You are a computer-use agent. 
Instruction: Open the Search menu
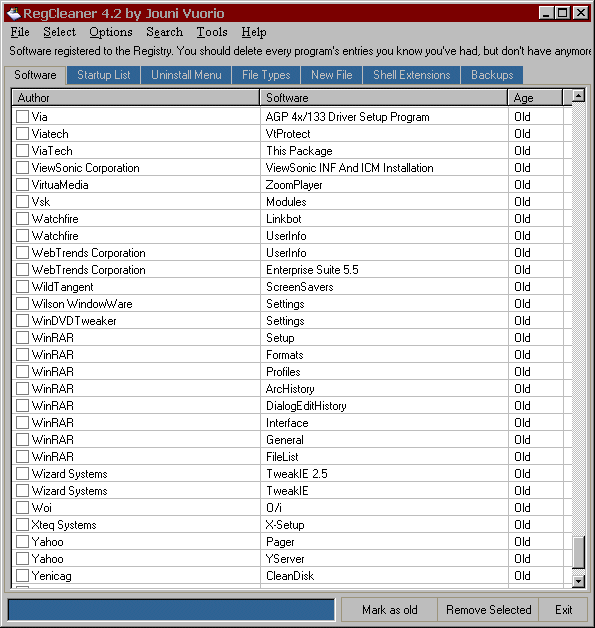click(x=164, y=32)
